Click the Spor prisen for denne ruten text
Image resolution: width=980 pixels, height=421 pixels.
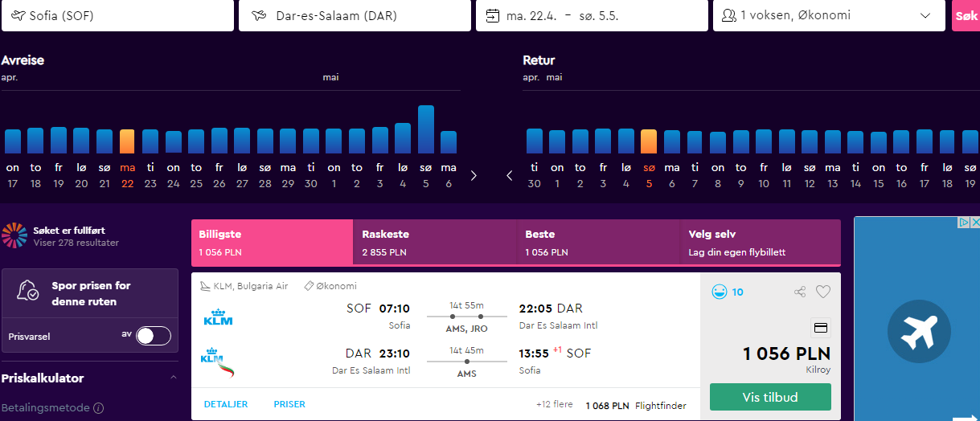(91, 293)
